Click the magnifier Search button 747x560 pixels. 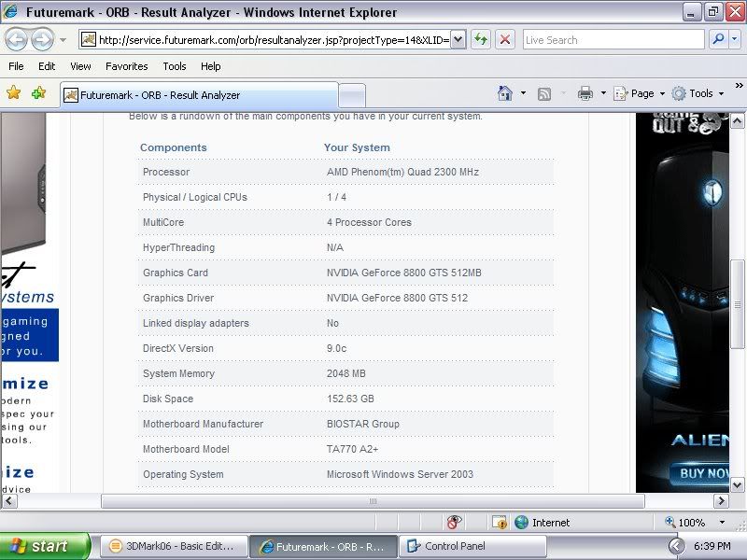pos(718,39)
